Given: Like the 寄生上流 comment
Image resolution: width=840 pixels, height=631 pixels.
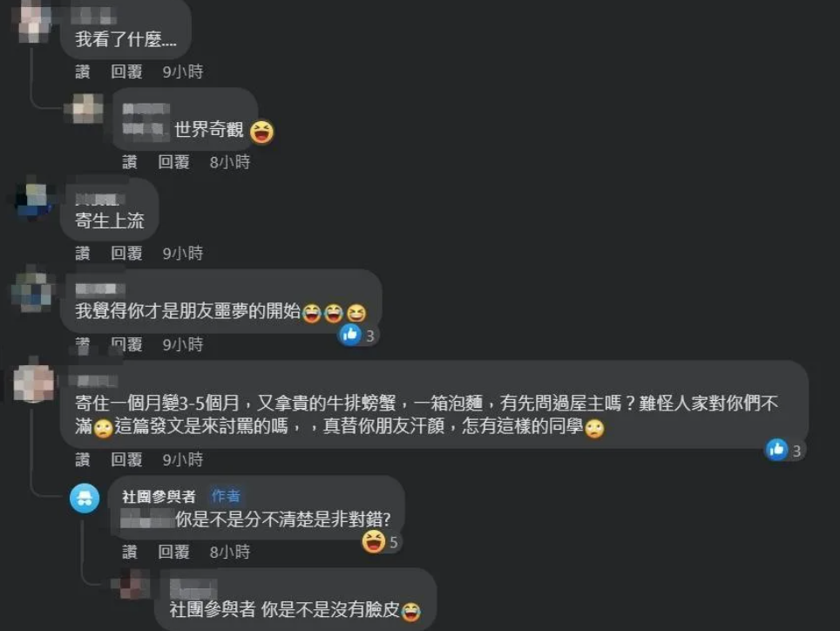Looking at the screenshot, I should tap(83, 253).
